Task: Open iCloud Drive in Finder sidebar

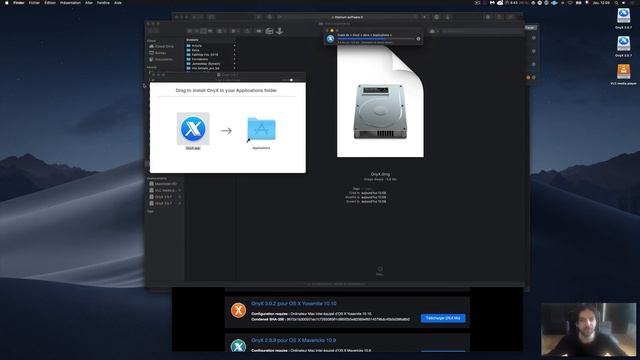Action: 161,46
